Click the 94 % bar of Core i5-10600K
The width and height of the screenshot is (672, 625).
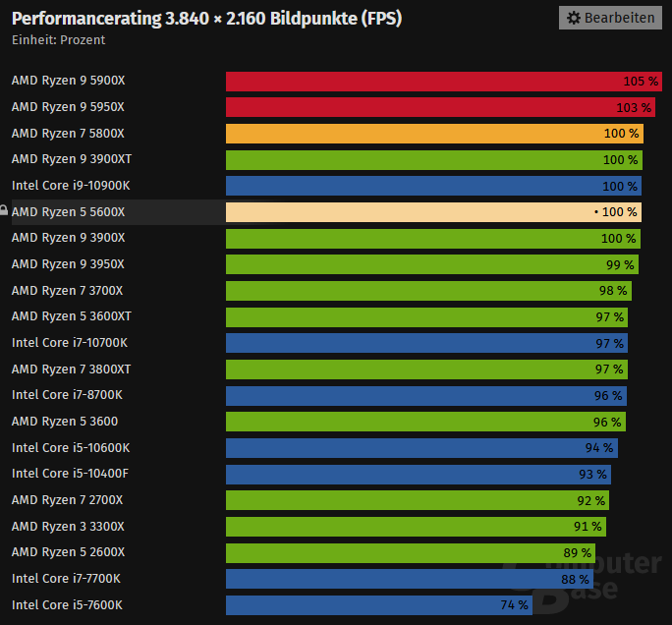(421, 448)
